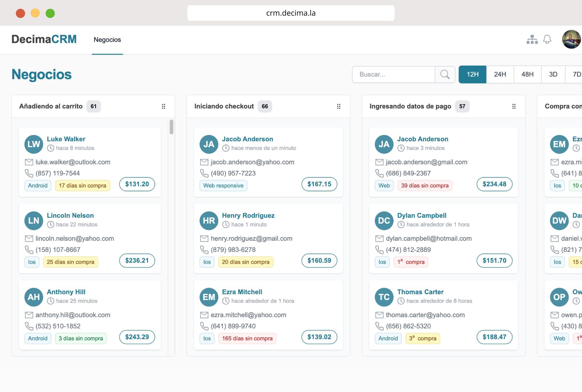
Task: Click the drag handle on Añadiendo al carrito column
Action: (x=163, y=106)
